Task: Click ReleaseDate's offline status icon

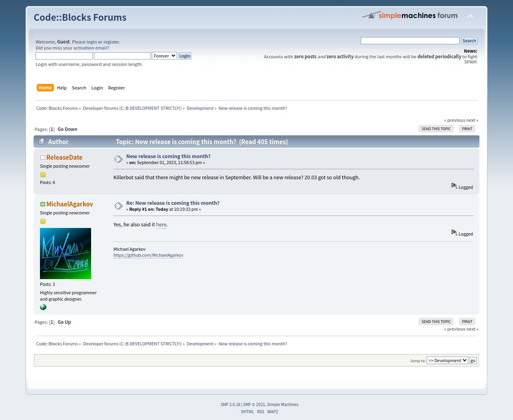Action: point(42,158)
